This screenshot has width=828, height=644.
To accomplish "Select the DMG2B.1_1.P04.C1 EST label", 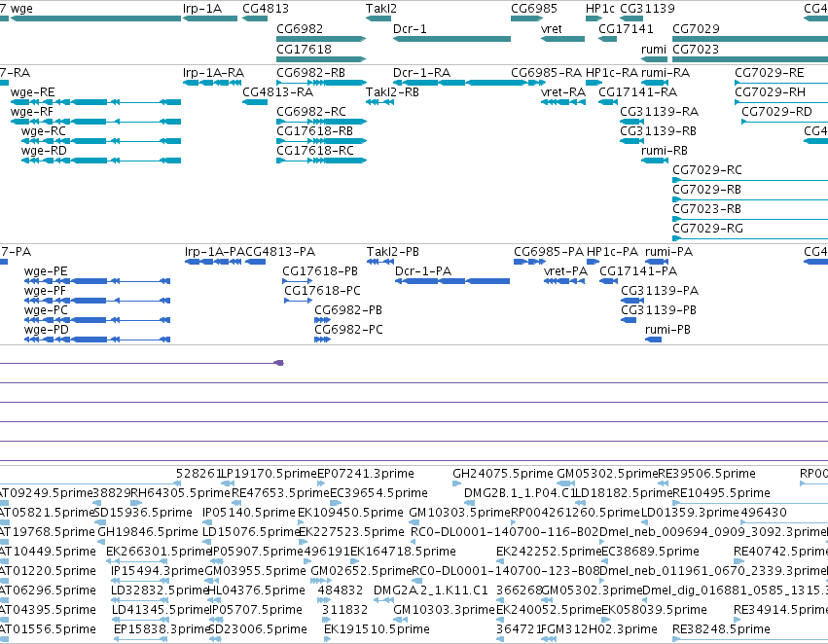I will pyautogui.click(x=520, y=493).
